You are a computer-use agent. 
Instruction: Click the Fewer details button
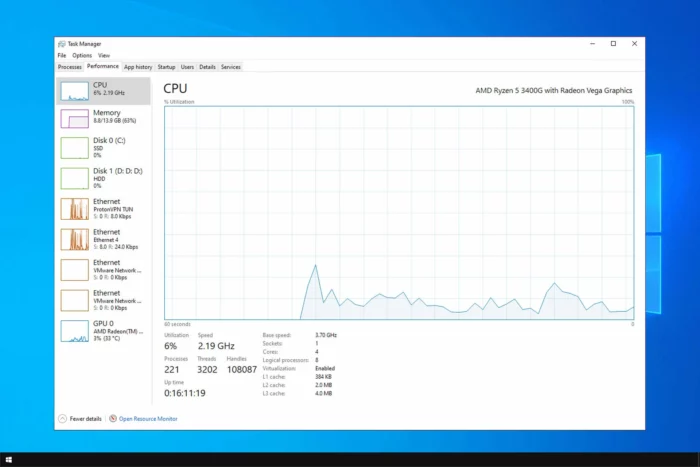[80, 418]
